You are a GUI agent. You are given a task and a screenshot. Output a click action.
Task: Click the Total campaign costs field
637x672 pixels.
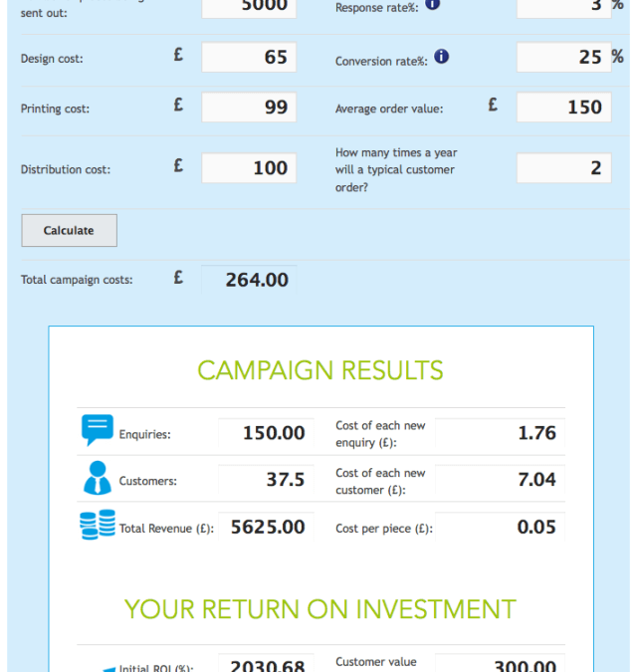pyautogui.click(x=249, y=280)
